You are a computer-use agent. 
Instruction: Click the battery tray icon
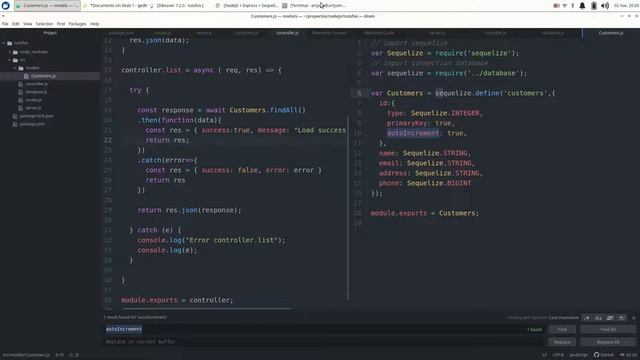coord(594,6)
